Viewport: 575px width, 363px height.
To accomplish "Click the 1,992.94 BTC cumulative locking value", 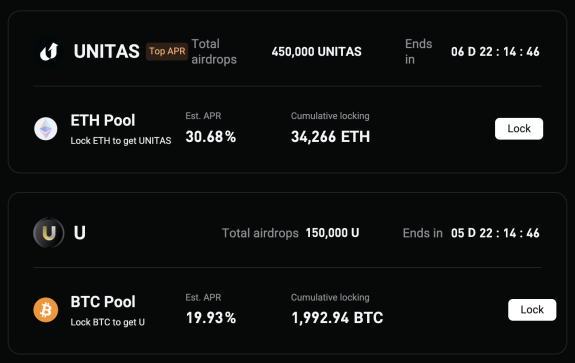I will tap(337, 318).
